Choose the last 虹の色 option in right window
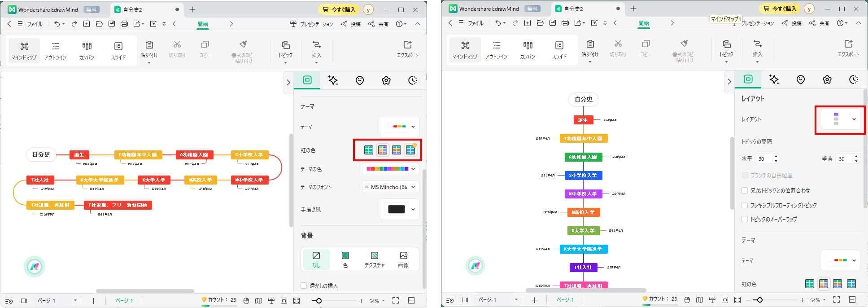 click(851, 284)
